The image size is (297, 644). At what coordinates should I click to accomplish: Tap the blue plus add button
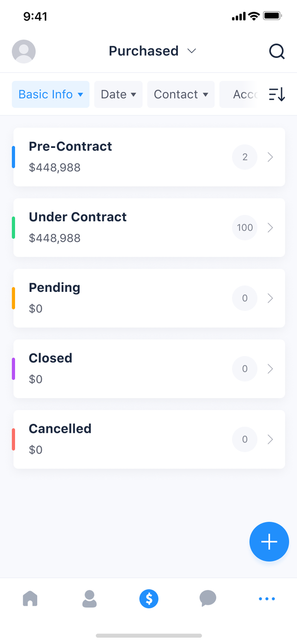tap(269, 541)
